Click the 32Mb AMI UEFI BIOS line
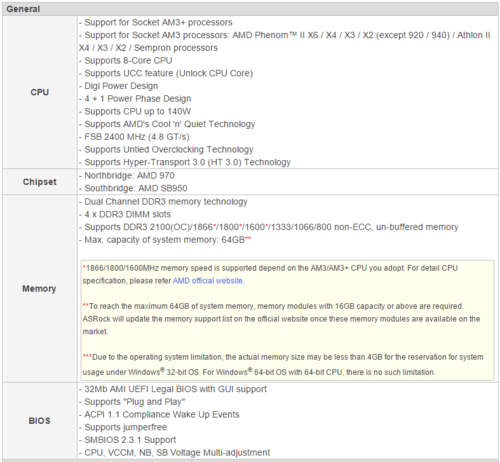 (173, 389)
